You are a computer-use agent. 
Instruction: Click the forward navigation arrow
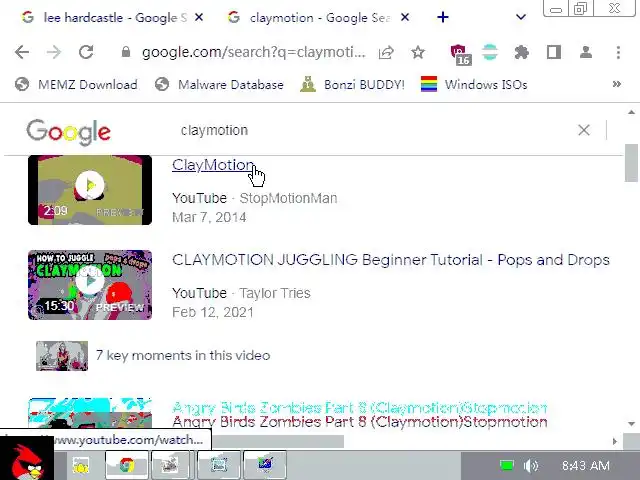[x=53, y=52]
